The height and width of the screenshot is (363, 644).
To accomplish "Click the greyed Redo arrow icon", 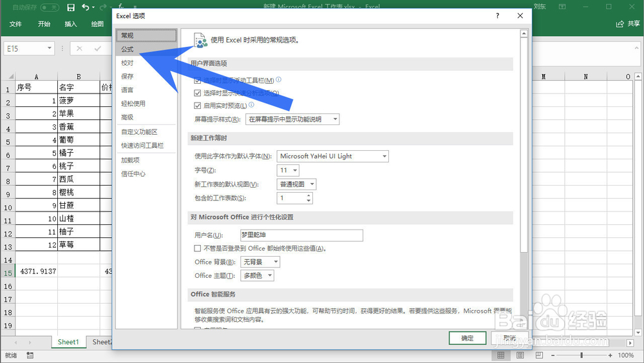I will 102,7.
